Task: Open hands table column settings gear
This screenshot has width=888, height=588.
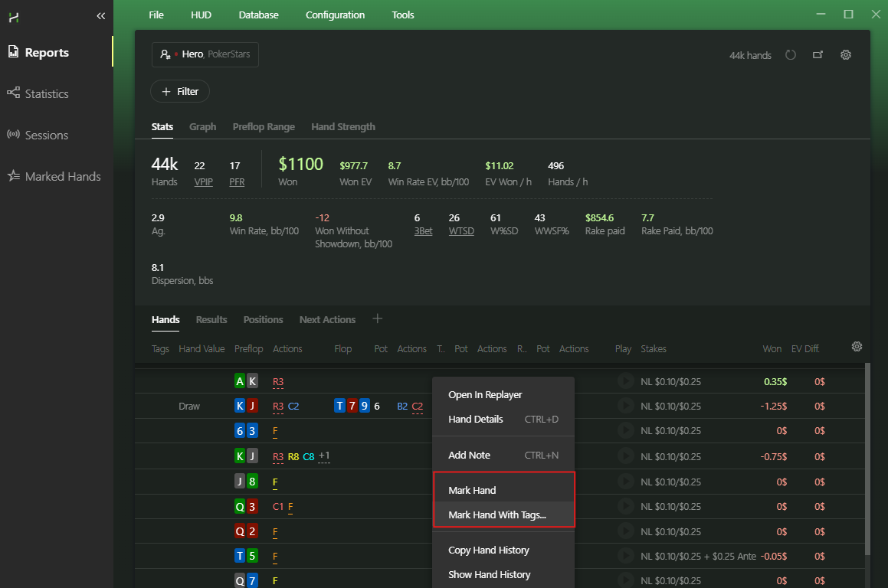Action: pyautogui.click(x=857, y=346)
